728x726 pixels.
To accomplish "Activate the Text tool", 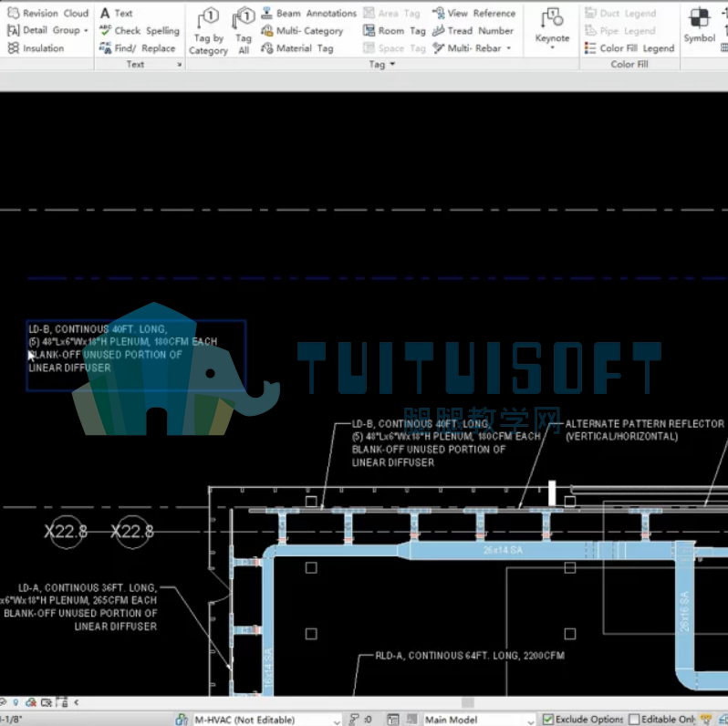I will point(116,13).
